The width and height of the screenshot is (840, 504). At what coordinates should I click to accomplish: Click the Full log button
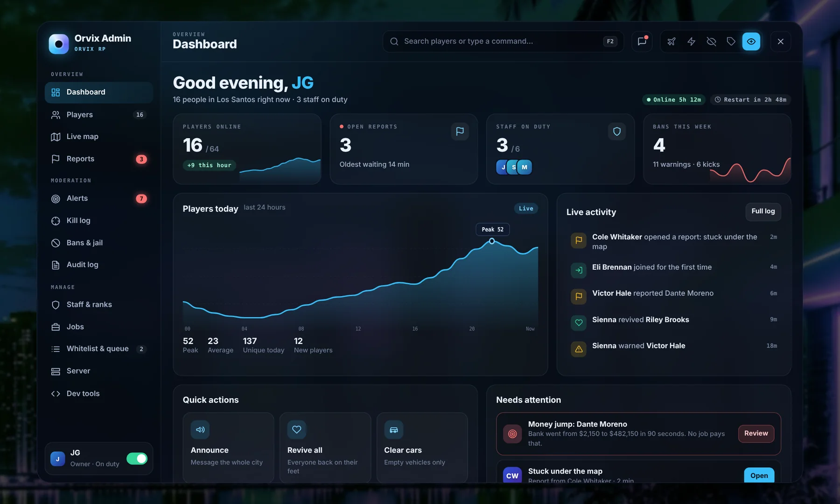763,211
